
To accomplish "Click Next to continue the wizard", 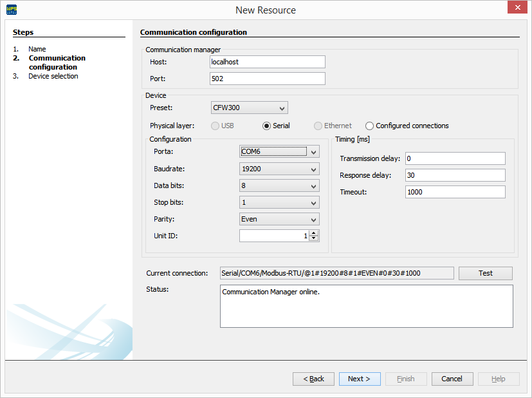I will (x=359, y=379).
